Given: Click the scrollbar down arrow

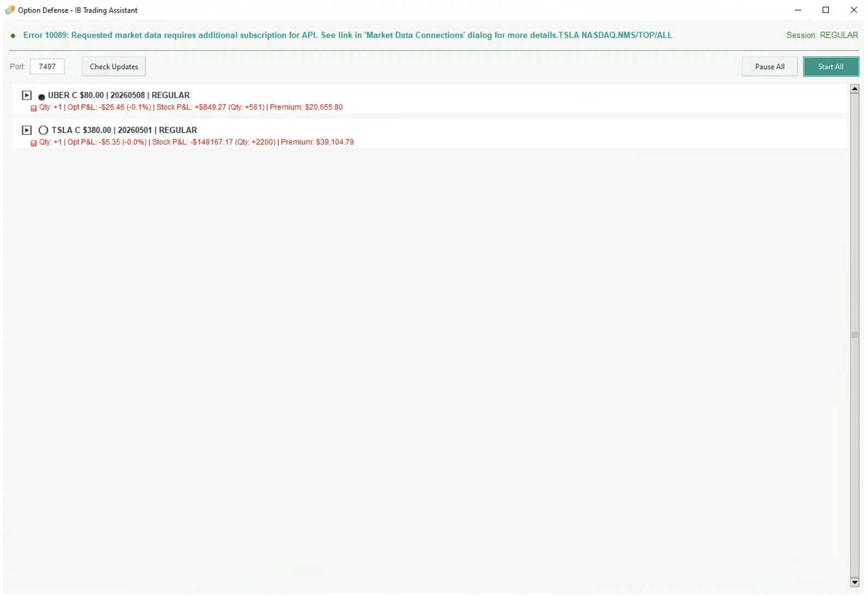Looking at the screenshot, I should (854, 582).
